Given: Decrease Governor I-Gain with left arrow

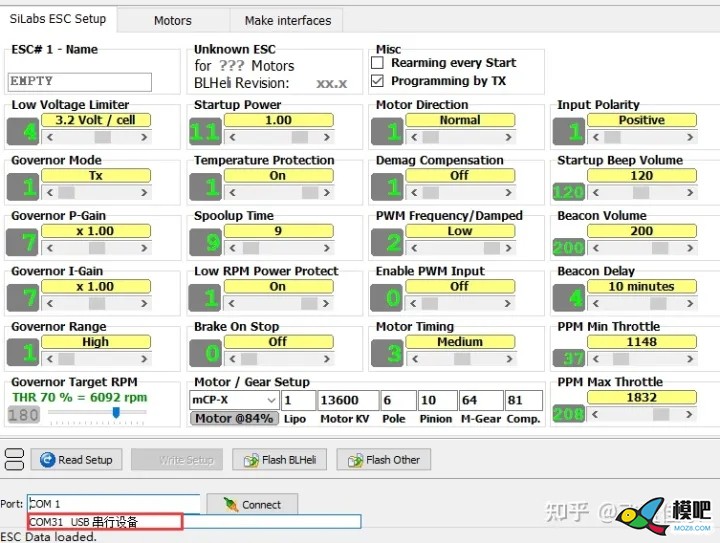Looking at the screenshot, I should (50, 303).
